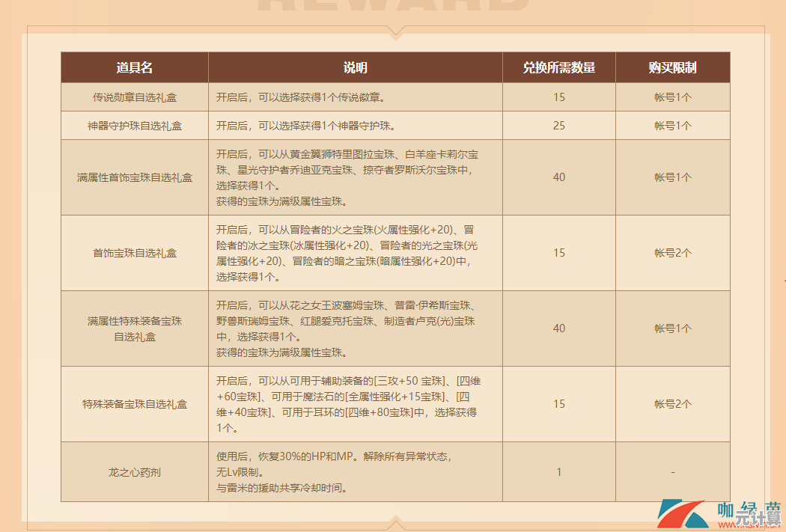
Task: Click description mentioning 三攻+50 宝珠
Action: (348, 404)
